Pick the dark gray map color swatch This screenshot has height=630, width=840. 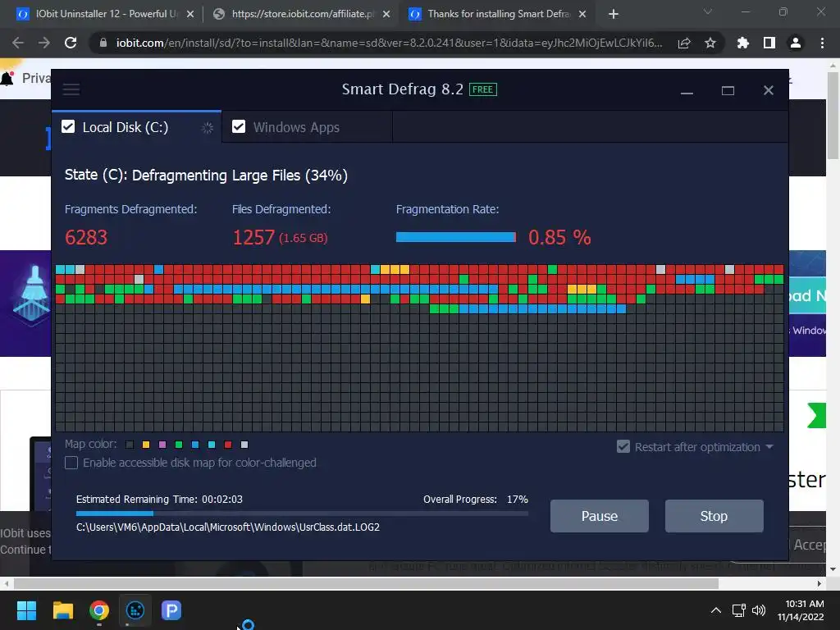click(x=129, y=445)
